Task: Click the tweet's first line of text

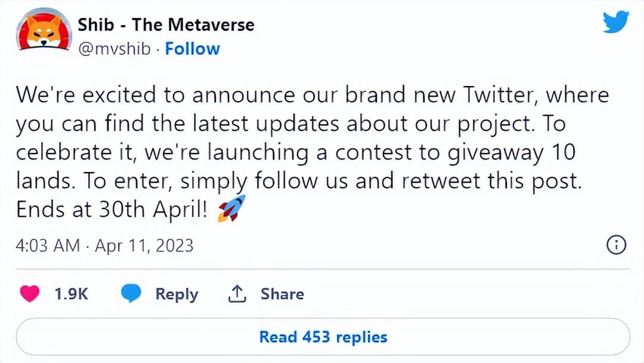Action: tap(312, 95)
